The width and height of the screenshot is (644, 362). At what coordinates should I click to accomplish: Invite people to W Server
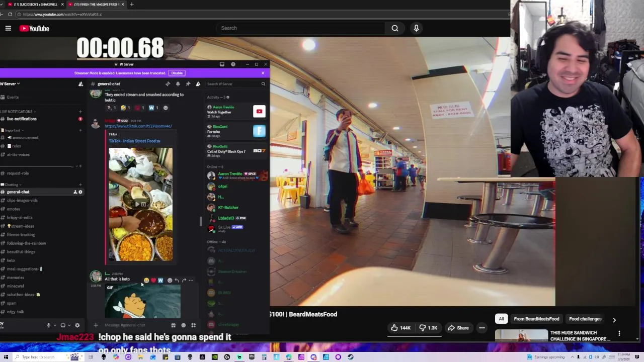pos(80,84)
